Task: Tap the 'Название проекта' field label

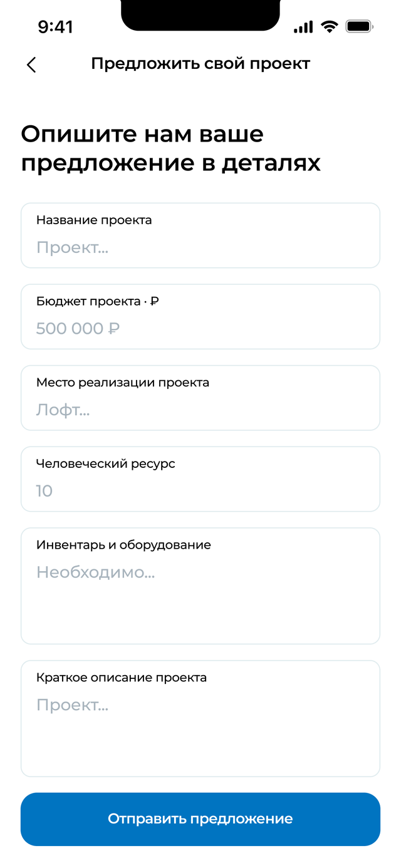Action: (94, 220)
